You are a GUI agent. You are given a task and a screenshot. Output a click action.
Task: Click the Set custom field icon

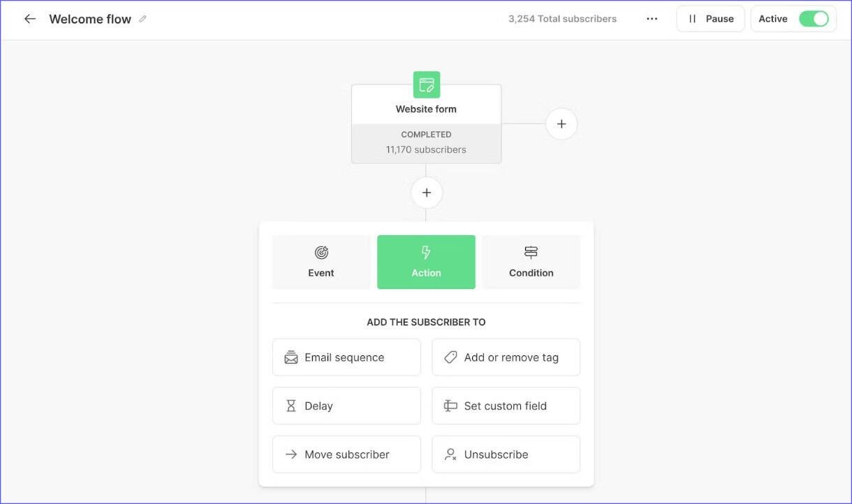click(450, 405)
